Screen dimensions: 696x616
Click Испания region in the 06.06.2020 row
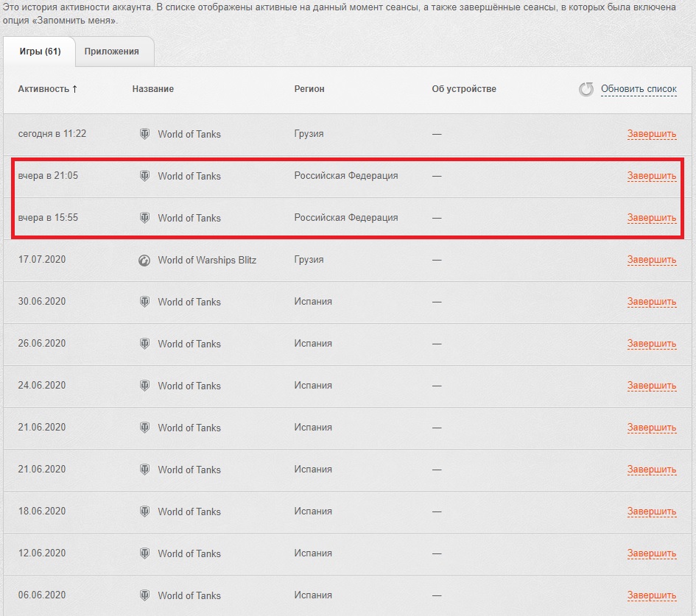[x=313, y=595]
